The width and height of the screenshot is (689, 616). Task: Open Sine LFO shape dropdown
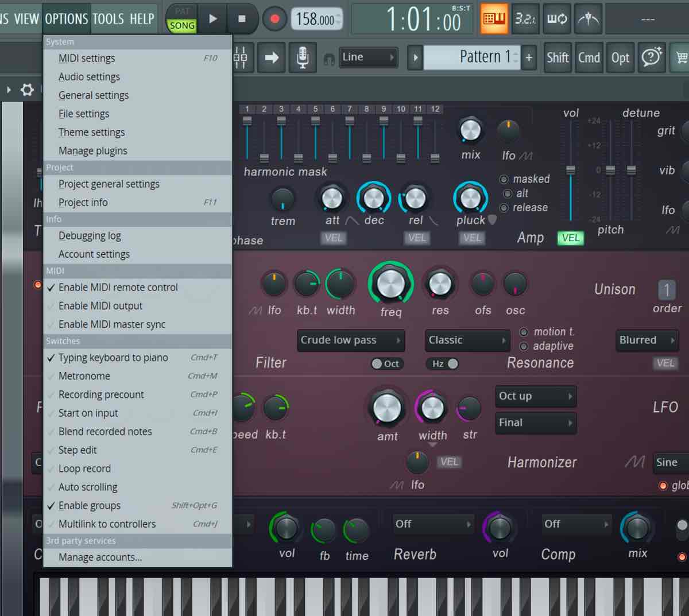671,462
